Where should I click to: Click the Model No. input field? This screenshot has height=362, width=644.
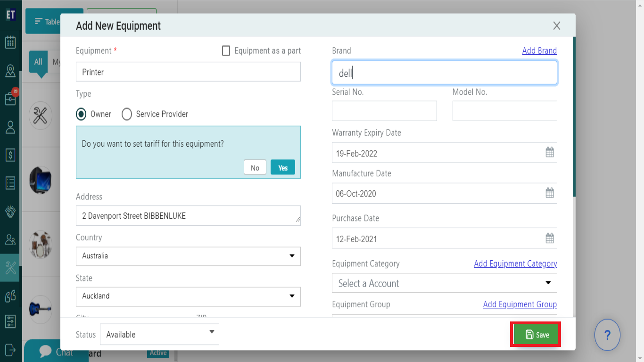point(505,111)
